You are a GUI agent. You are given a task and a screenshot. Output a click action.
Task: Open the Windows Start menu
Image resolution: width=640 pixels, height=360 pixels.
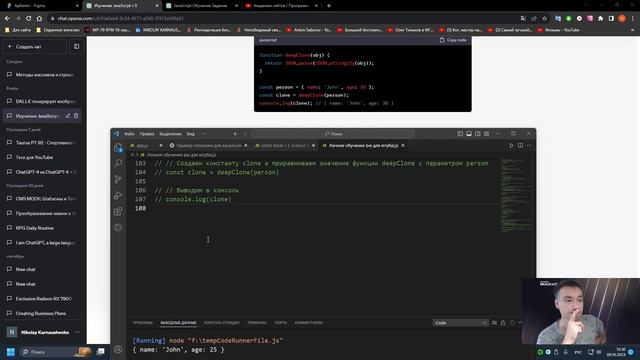click(x=11, y=352)
